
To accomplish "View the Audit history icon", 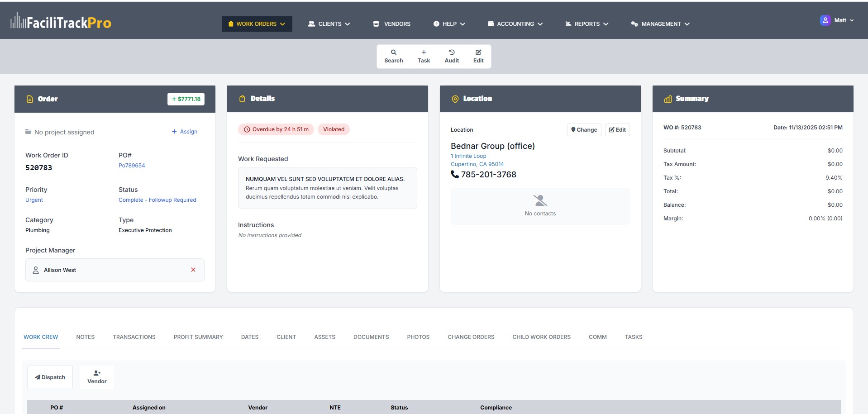I will tap(451, 56).
